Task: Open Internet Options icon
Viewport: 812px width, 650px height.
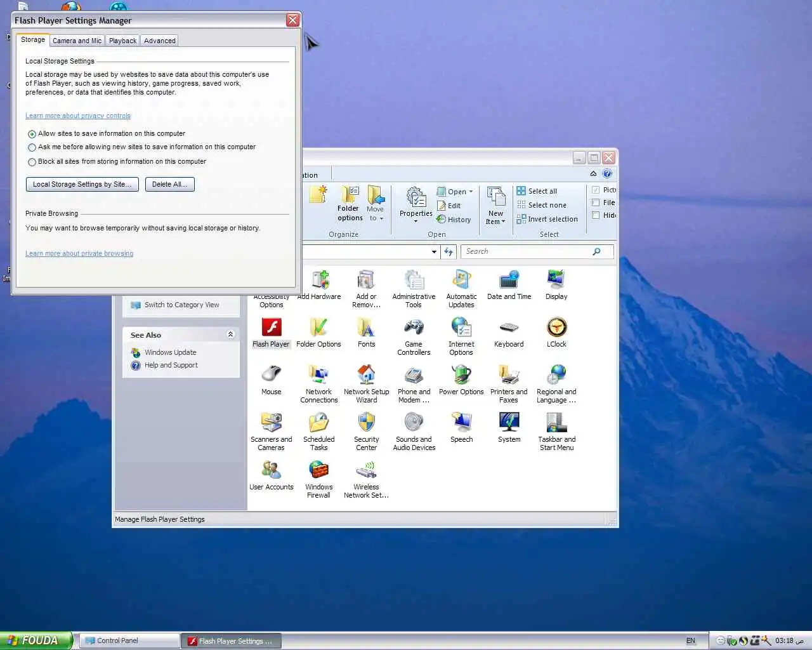Action: tap(461, 336)
